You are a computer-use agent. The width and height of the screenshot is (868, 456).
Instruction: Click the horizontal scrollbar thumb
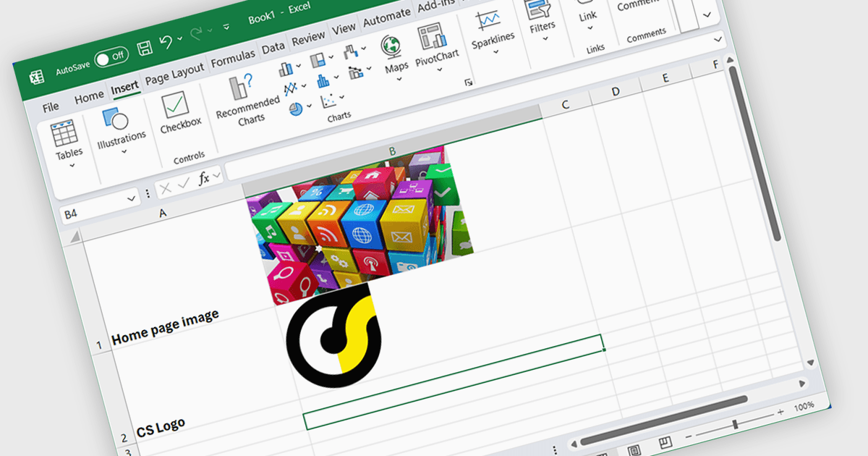click(x=663, y=419)
